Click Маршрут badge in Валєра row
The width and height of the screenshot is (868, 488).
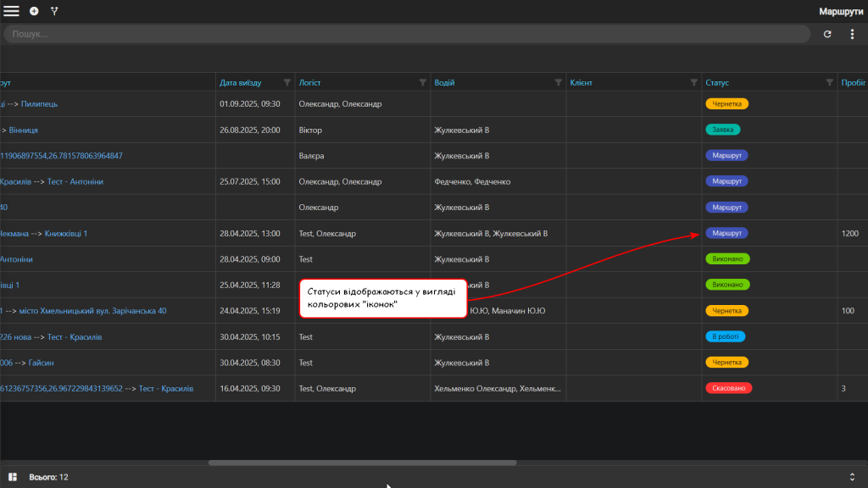pos(726,156)
